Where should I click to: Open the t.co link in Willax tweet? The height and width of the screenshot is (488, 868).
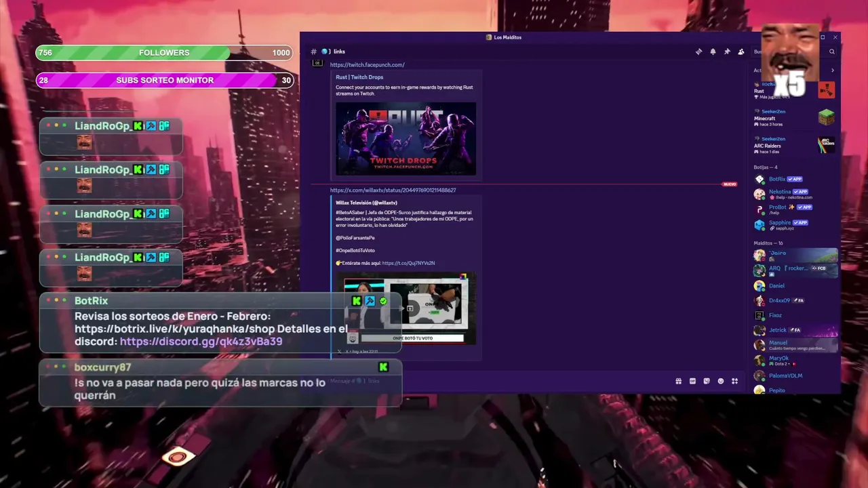pyautogui.click(x=408, y=263)
